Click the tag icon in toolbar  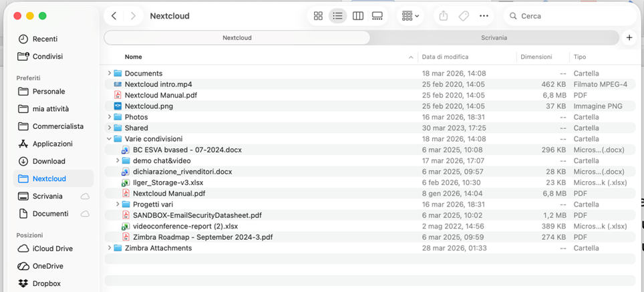pyautogui.click(x=464, y=16)
